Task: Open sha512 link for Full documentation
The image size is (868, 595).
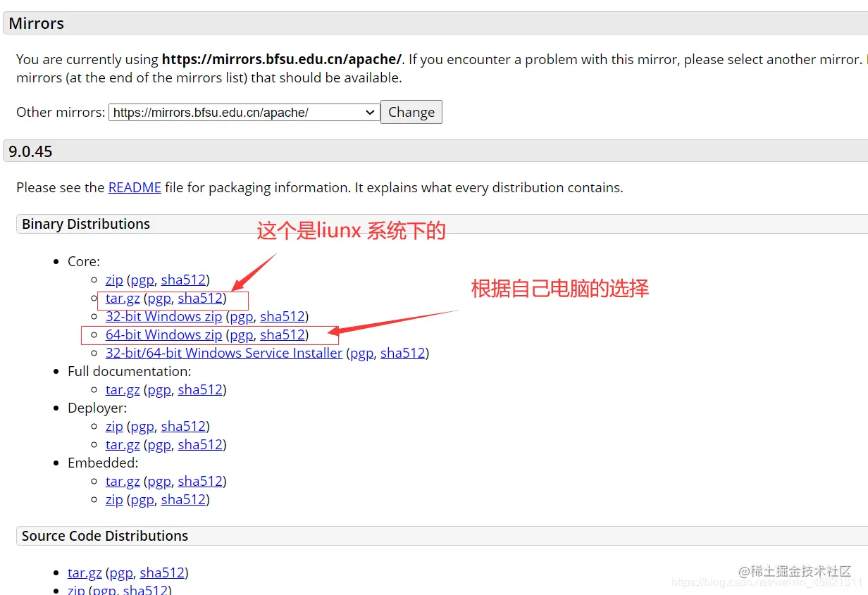Action: (200, 389)
